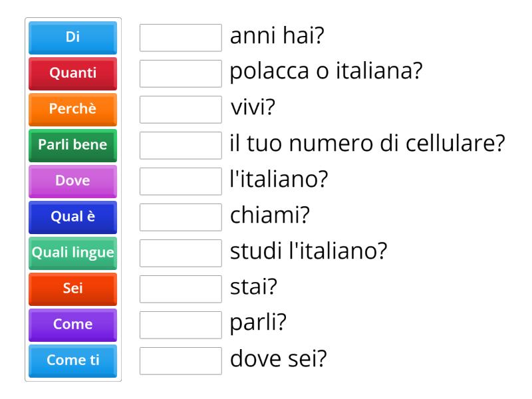Select the dark blue 'Qual è' tile

pyautogui.click(x=72, y=217)
